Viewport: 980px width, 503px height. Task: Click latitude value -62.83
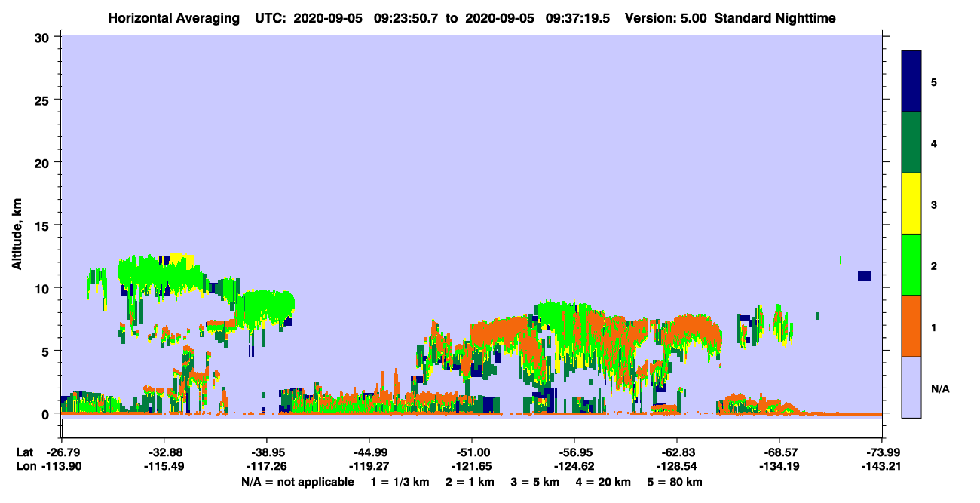pos(677,452)
